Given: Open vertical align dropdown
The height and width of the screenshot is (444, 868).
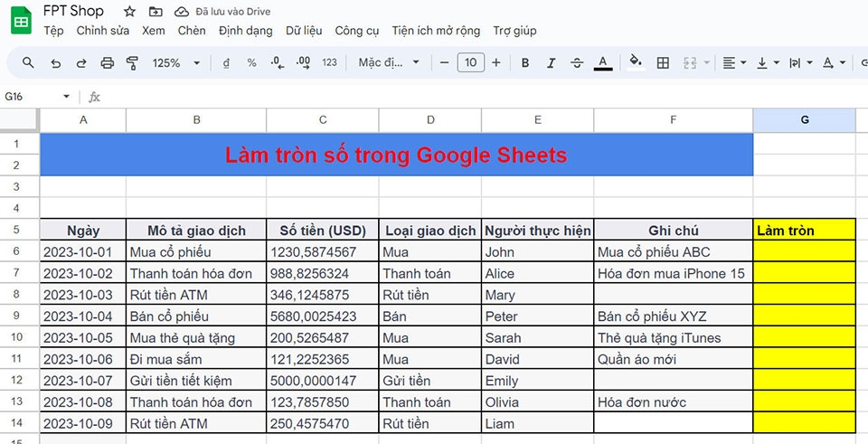Looking at the screenshot, I should (769, 63).
